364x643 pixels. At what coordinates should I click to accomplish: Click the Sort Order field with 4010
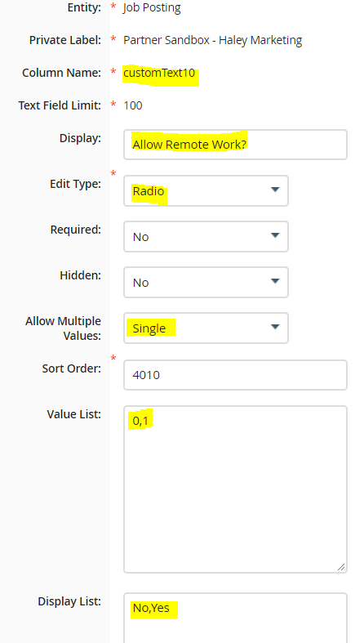235,375
